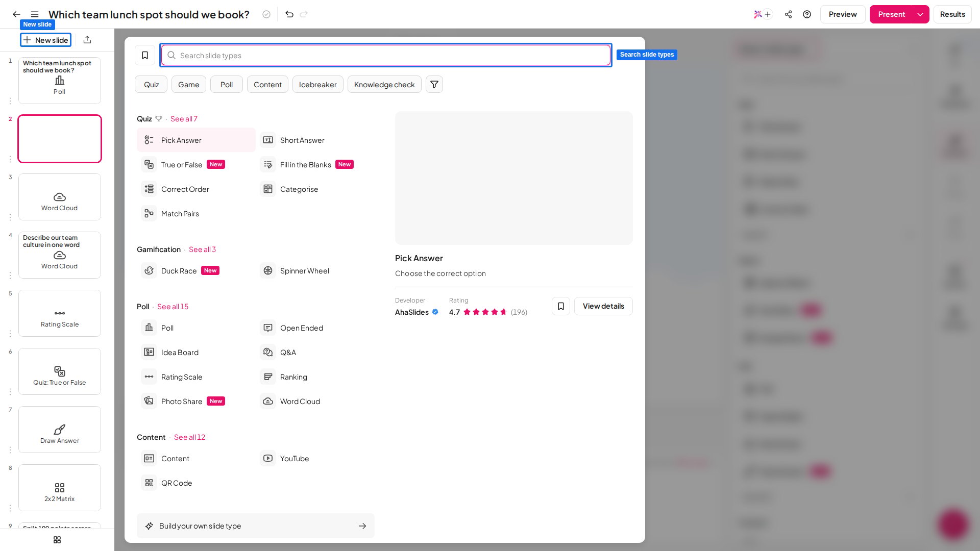The image size is (980, 551).
Task: Bookmark the Pick Answer slide type
Action: click(561, 306)
